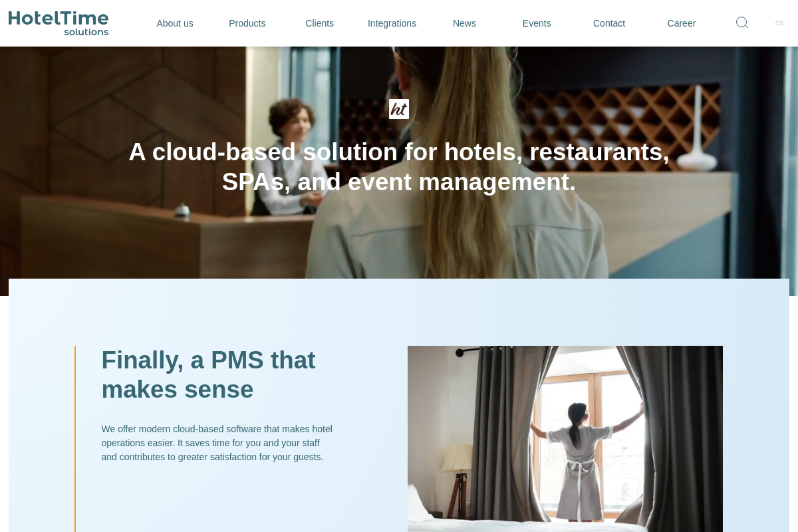Click the paragraph about modern cloud-based software
Image resolution: width=798 pixels, height=532 pixels.
(217, 443)
